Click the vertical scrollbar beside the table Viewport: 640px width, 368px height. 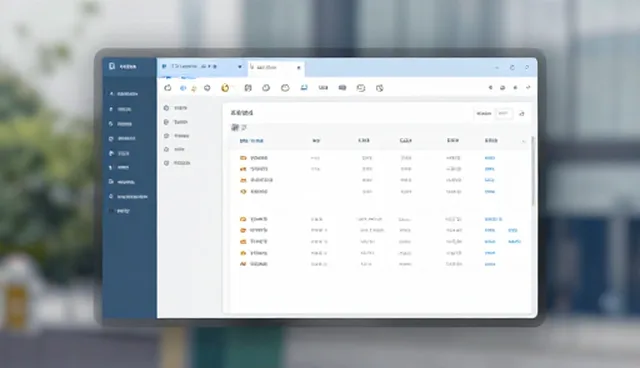click(532, 171)
